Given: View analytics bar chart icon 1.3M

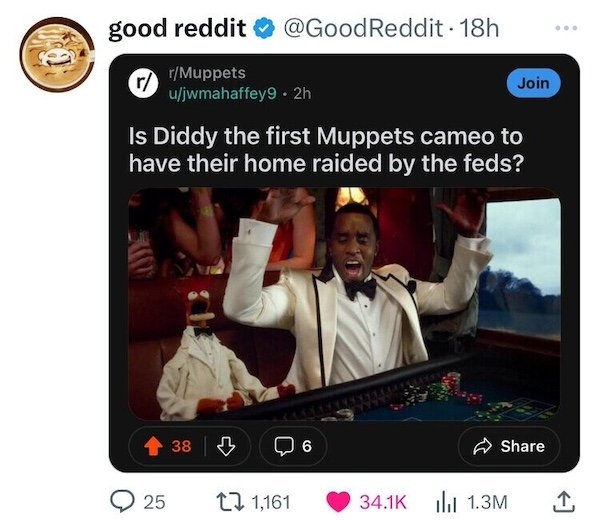Looking at the screenshot, I should (x=446, y=502).
